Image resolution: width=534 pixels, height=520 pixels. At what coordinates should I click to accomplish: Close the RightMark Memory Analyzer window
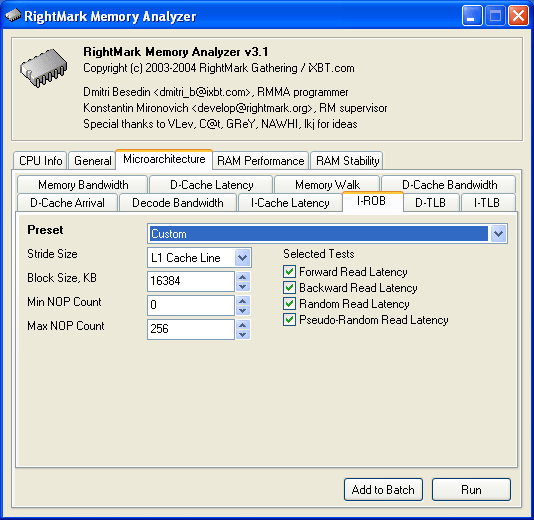click(x=518, y=16)
